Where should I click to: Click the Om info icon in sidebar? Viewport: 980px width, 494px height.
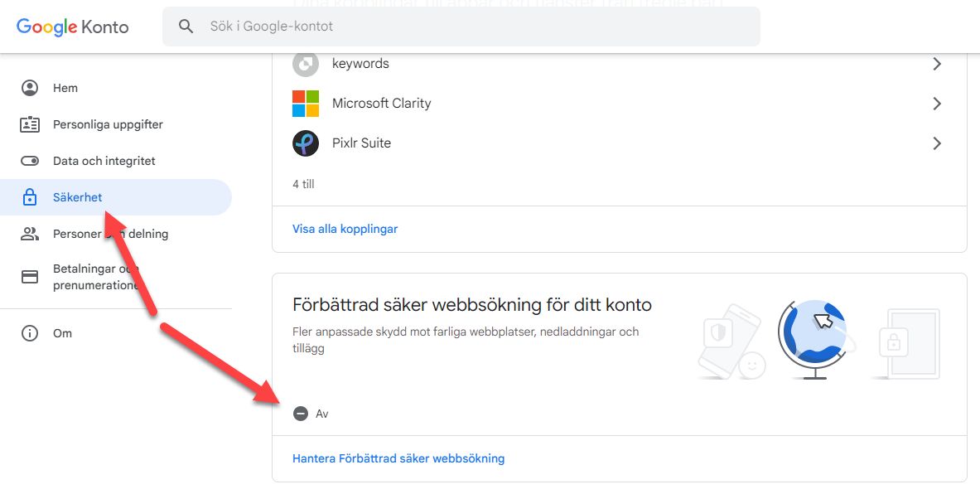click(30, 332)
